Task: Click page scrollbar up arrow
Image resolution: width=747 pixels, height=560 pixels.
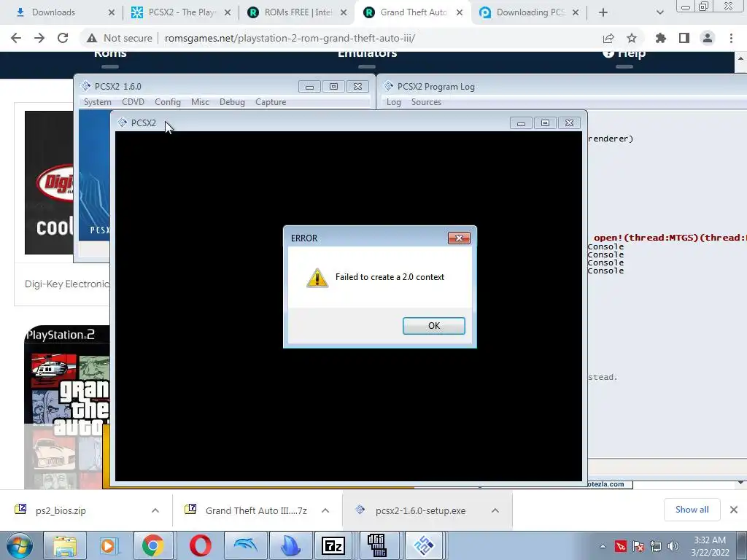Action: pyautogui.click(x=740, y=58)
